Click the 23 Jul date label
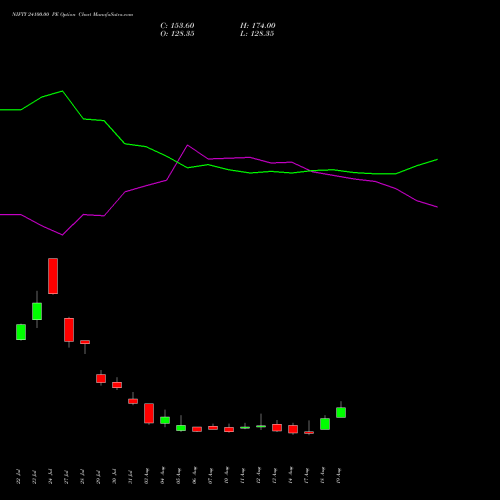 [x=34, y=477]
